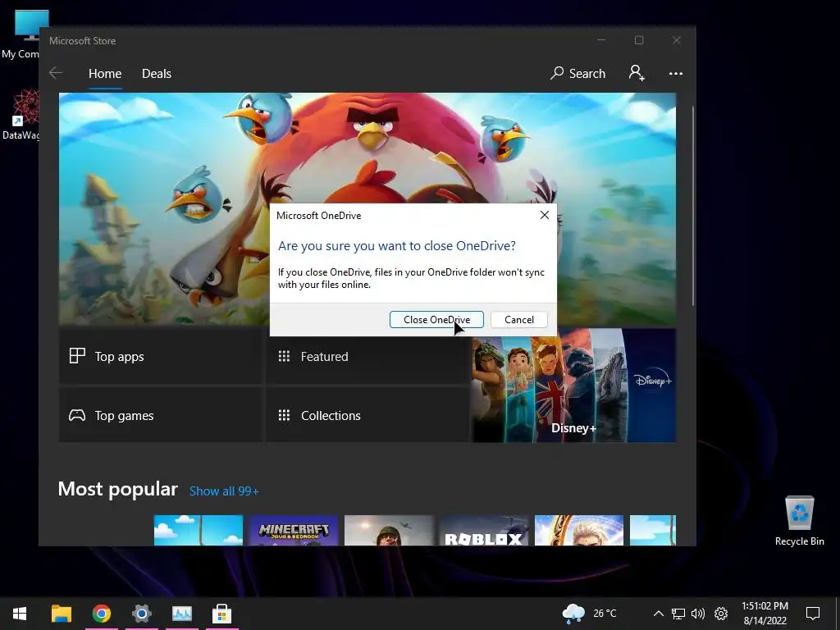The width and height of the screenshot is (840, 630).
Task: Open the chart monitor app on taskbar
Action: tap(181, 614)
